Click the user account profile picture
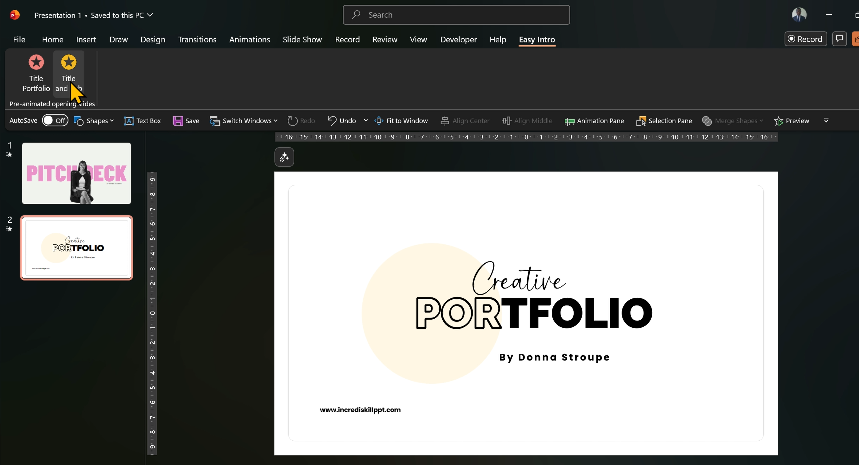This screenshot has width=859, height=465. coord(799,14)
